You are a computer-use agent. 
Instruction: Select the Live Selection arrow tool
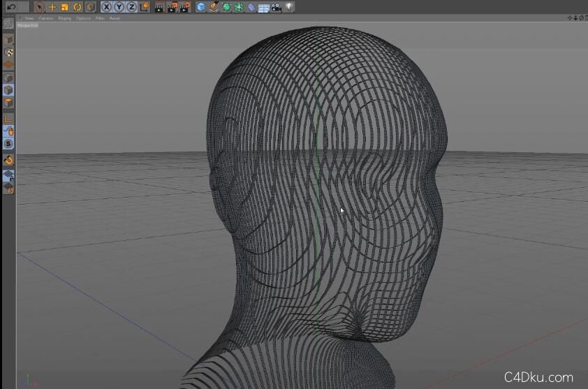pos(39,7)
